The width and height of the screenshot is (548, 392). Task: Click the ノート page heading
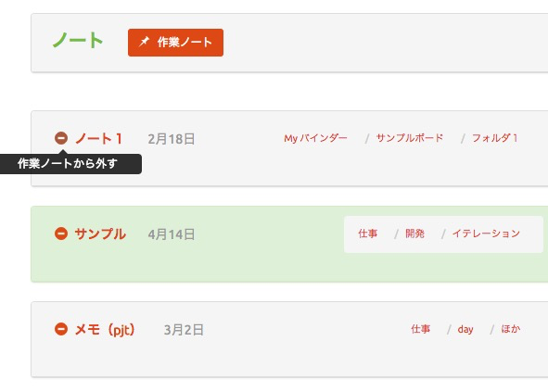point(78,40)
